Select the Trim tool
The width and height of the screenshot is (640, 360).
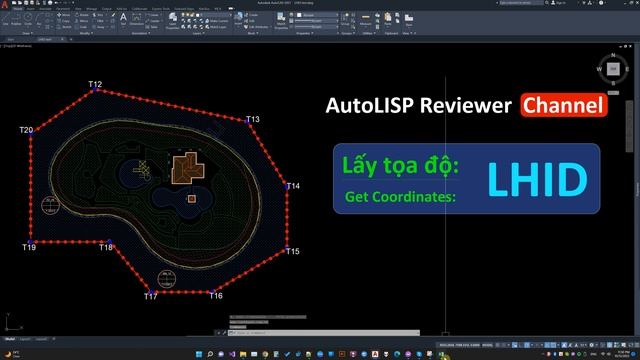coord(98,15)
